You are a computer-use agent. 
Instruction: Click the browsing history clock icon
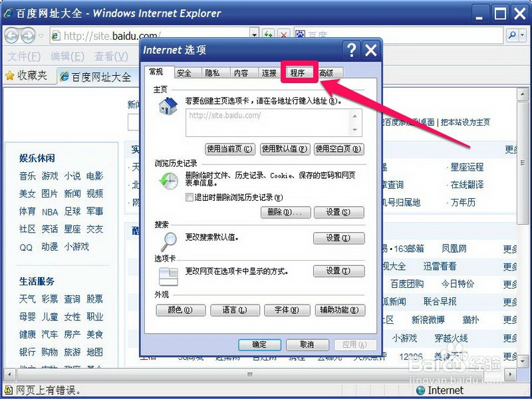tap(169, 180)
